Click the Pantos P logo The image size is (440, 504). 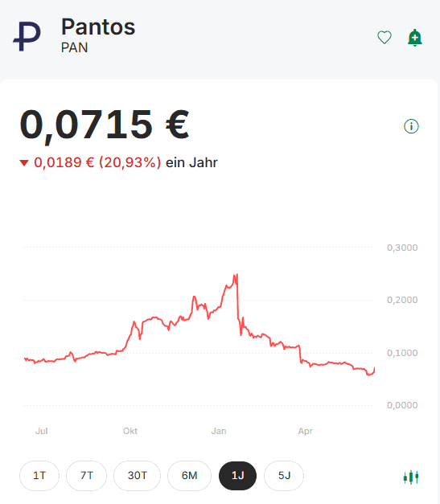[x=27, y=36]
